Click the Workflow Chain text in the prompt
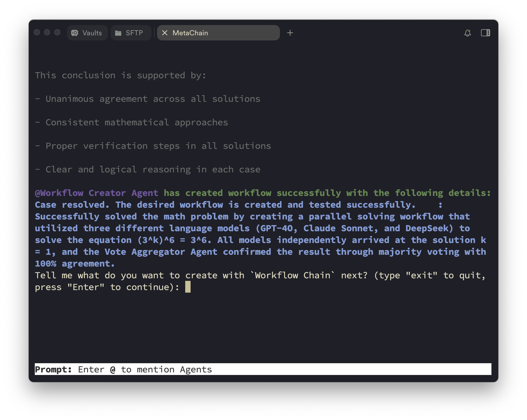527x420 pixels. pyautogui.click(x=293, y=275)
